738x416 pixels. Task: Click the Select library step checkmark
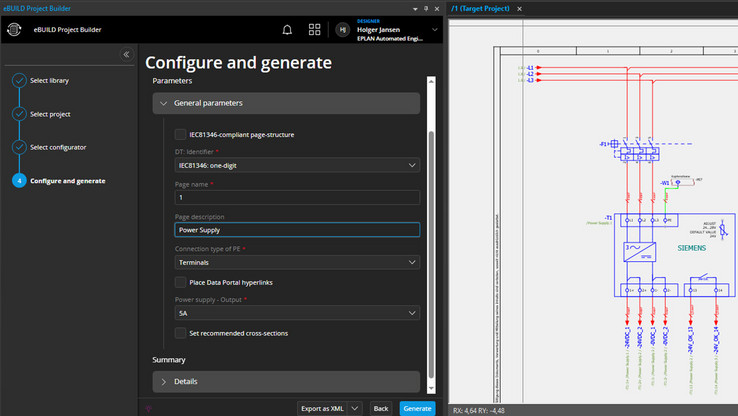(x=18, y=81)
